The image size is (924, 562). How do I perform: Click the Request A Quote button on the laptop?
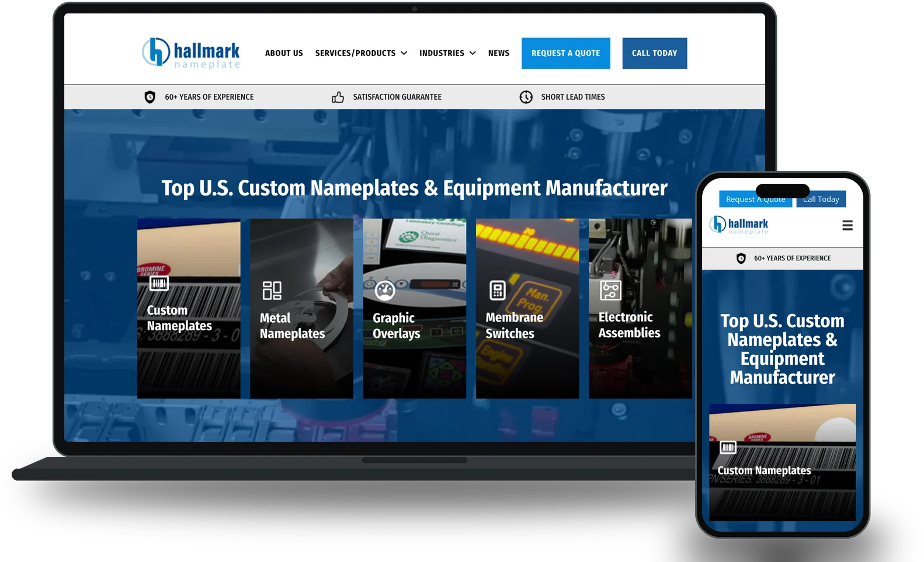coord(565,53)
